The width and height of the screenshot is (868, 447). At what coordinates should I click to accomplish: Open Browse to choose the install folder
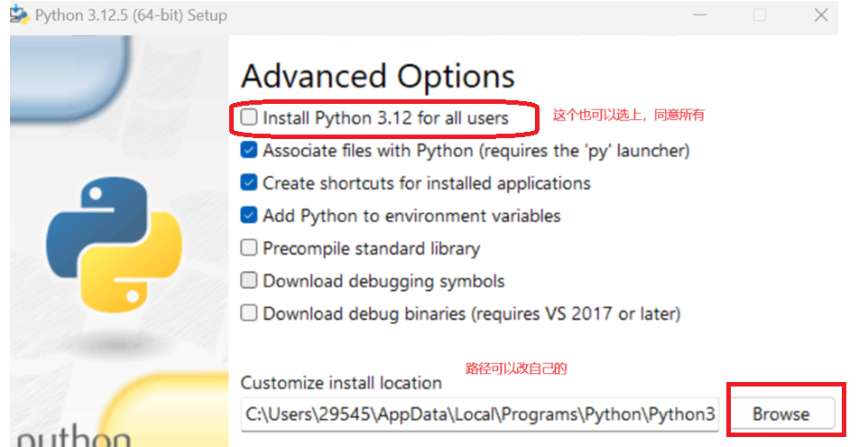780,414
